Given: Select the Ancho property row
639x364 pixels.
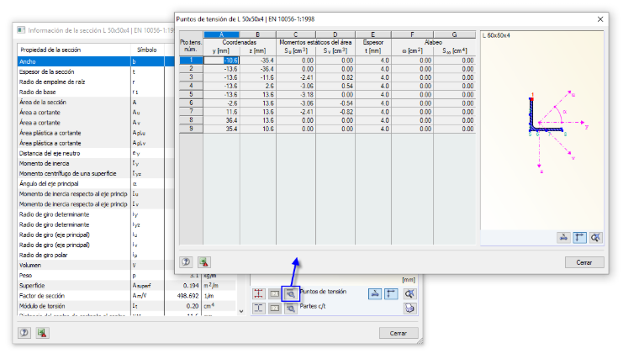Looking at the screenshot, I should (x=96, y=61).
